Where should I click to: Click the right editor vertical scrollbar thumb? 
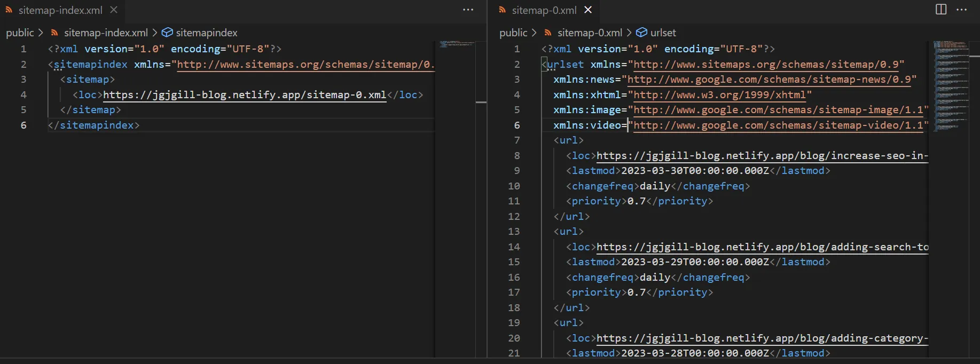point(974,56)
